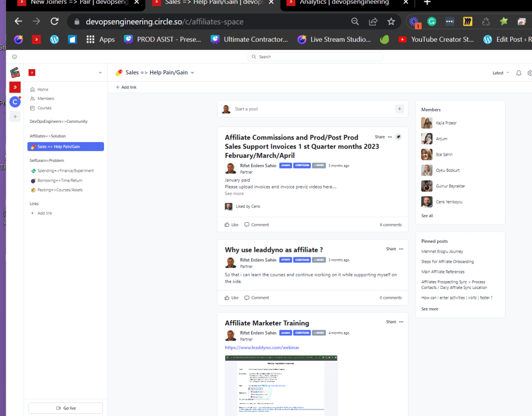Open more options on Affiliate Commissions post

pyautogui.click(x=390, y=137)
